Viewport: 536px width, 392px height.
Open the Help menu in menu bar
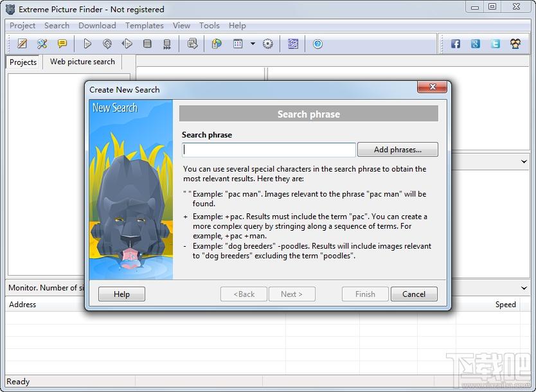(x=237, y=26)
